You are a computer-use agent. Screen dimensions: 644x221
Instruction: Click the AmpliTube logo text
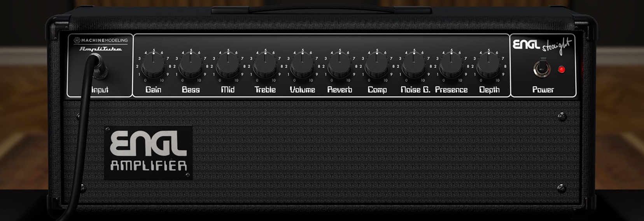pyautogui.click(x=101, y=49)
